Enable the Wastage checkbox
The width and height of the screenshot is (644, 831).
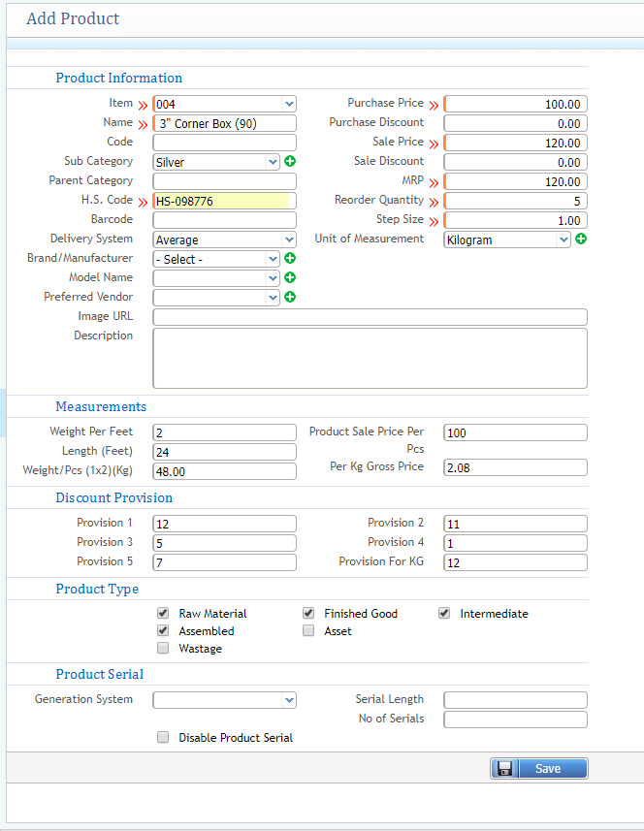click(x=163, y=649)
